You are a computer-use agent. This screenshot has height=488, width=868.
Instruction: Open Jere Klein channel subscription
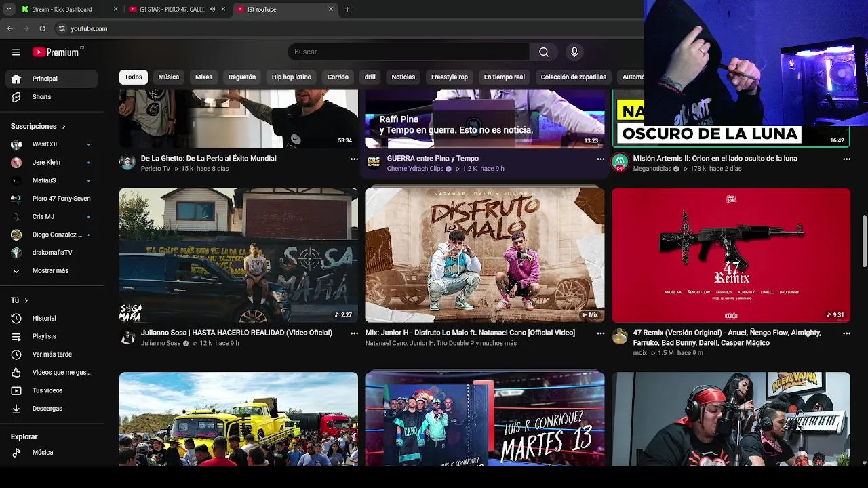(x=52, y=163)
